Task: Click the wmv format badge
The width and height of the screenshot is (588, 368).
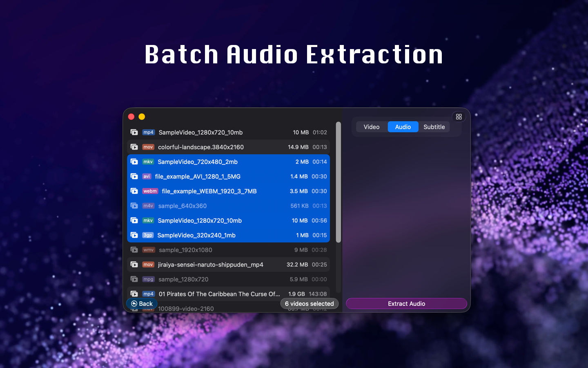Action: 149,250
